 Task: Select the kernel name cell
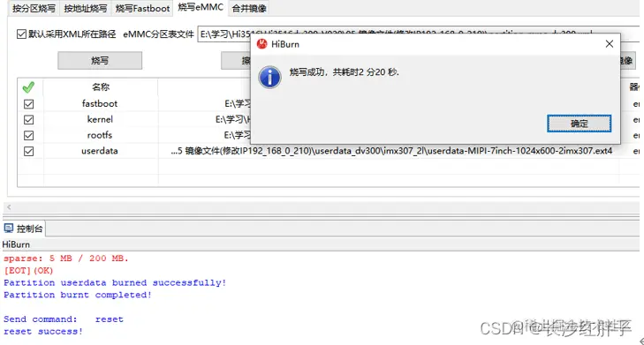100,119
